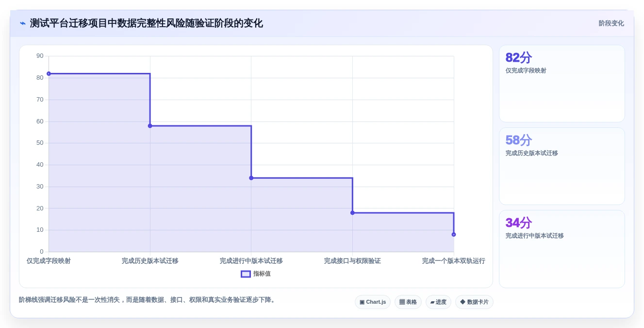Image resolution: width=644 pixels, height=328 pixels.
Task: Open the 34分 data card
Action: coord(562,249)
